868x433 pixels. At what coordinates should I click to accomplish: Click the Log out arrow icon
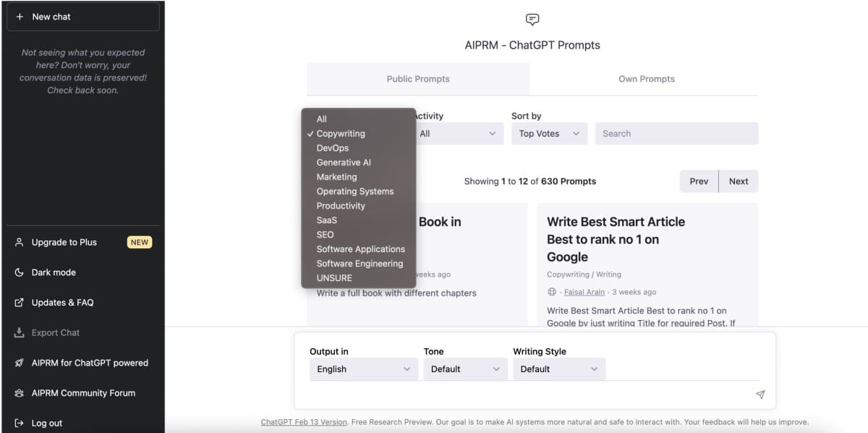20,424
